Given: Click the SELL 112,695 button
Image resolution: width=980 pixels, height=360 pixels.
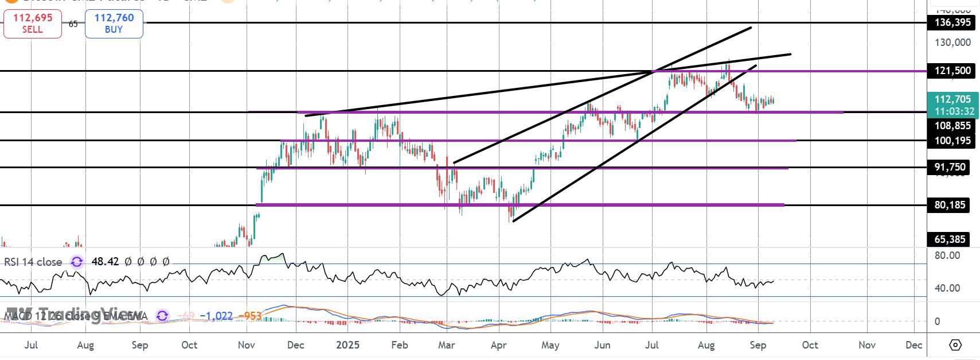Looking at the screenshot, I should click(x=33, y=24).
